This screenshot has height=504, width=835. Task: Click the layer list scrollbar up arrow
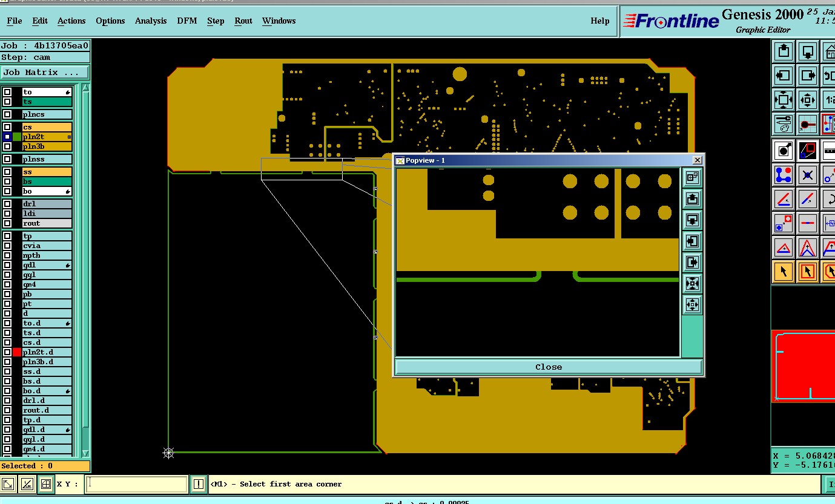coord(85,88)
